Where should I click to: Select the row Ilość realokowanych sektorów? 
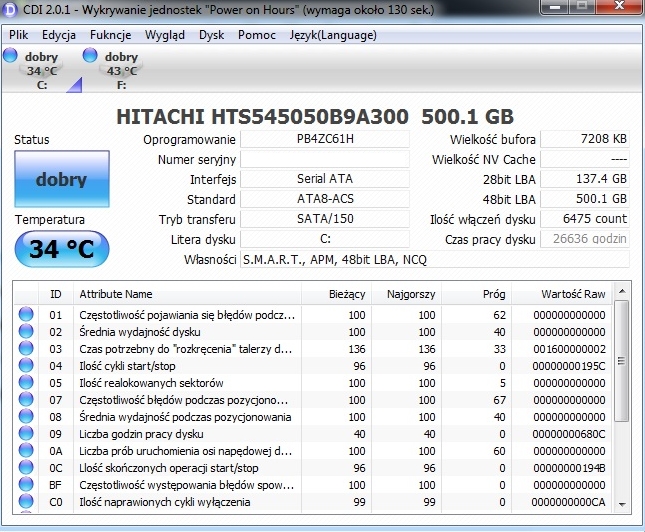(313, 383)
